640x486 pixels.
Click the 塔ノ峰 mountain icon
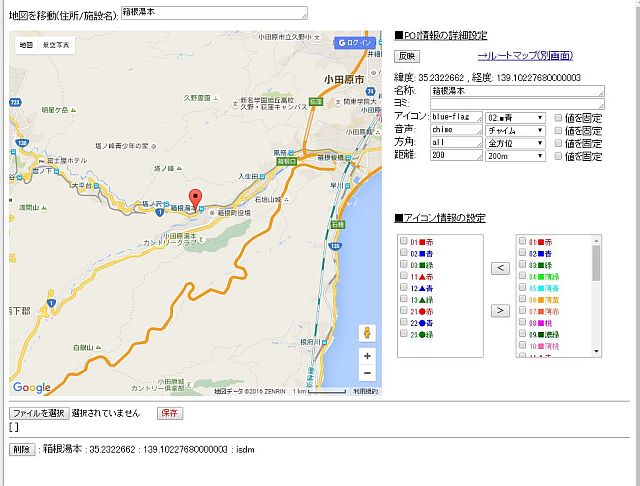pos(179,168)
